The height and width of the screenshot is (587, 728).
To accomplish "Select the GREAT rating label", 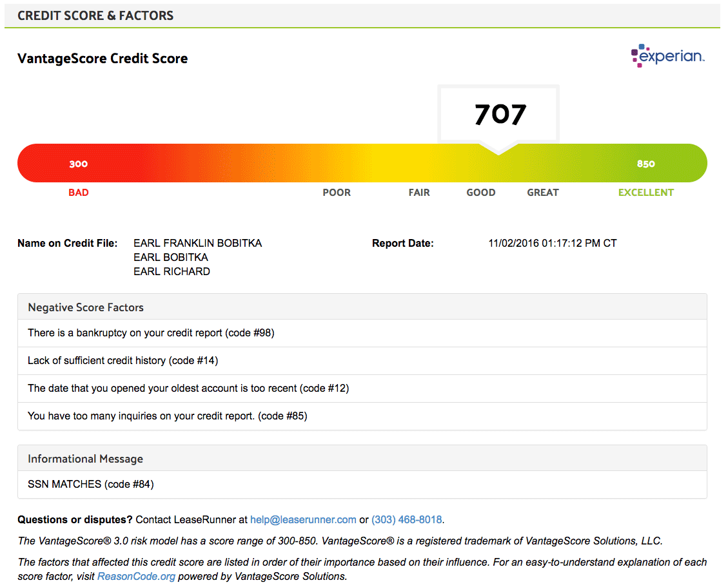I will coord(543,193).
